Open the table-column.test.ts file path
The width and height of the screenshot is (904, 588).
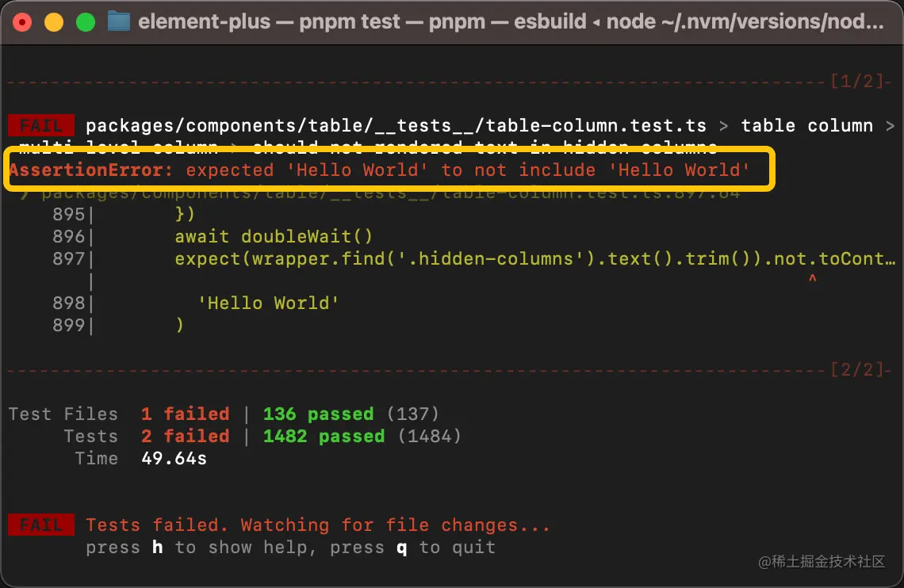coord(396,125)
